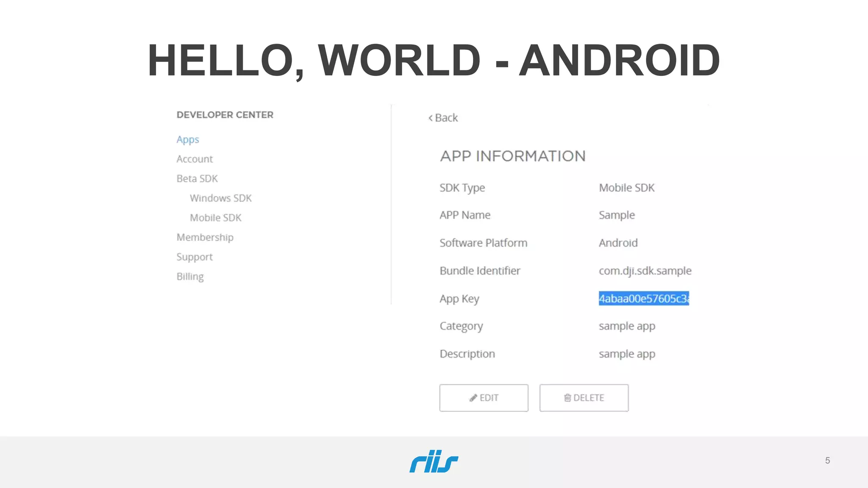Click the 'Category' field label

(x=461, y=326)
